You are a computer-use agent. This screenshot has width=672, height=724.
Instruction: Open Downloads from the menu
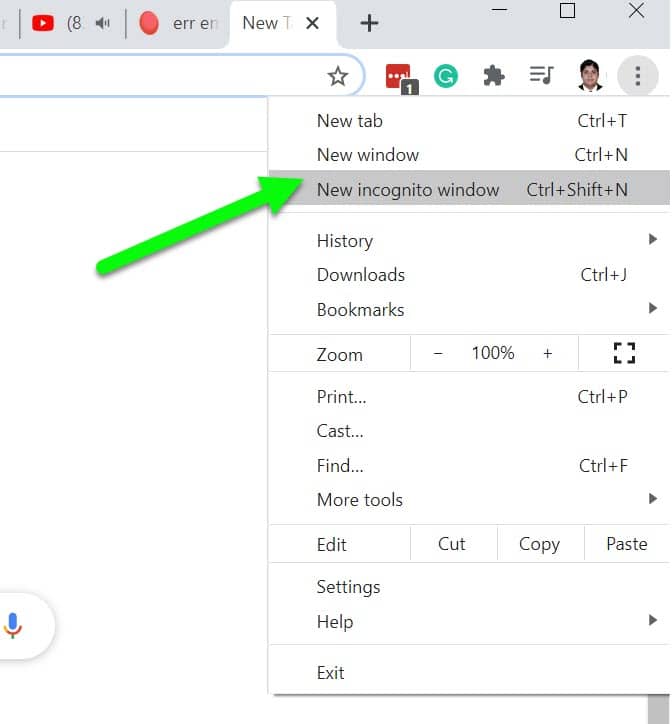coord(469,275)
